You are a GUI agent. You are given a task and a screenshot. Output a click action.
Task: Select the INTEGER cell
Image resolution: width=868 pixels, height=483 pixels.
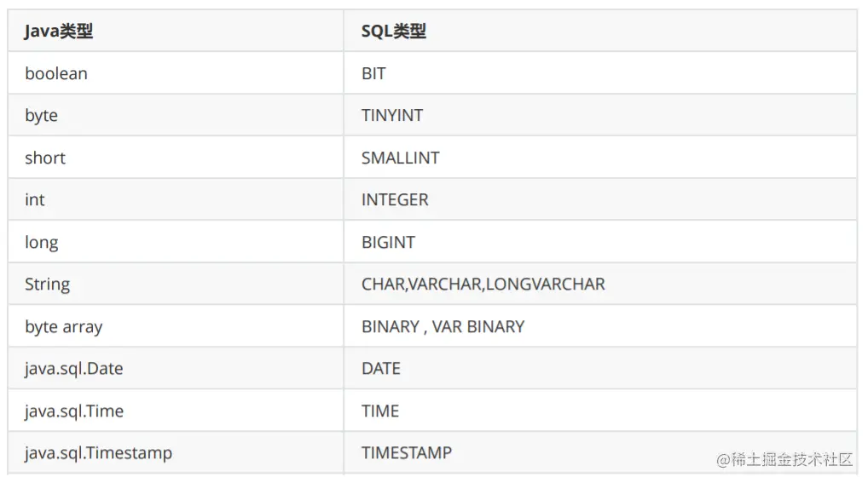click(395, 199)
